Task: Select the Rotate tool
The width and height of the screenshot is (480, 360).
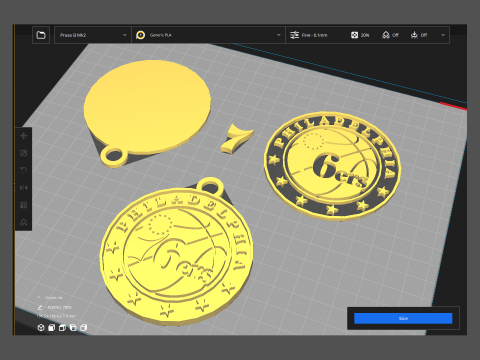Action: click(x=24, y=170)
